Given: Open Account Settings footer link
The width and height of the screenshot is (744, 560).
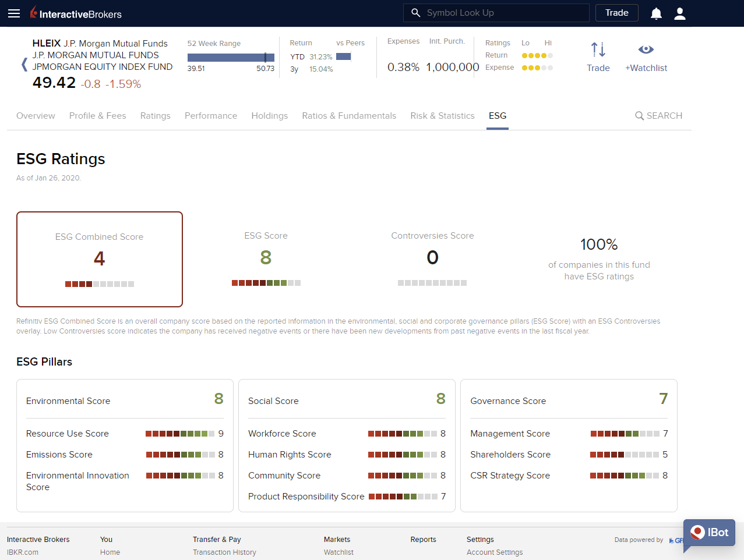Looking at the screenshot, I should pyautogui.click(x=495, y=552).
